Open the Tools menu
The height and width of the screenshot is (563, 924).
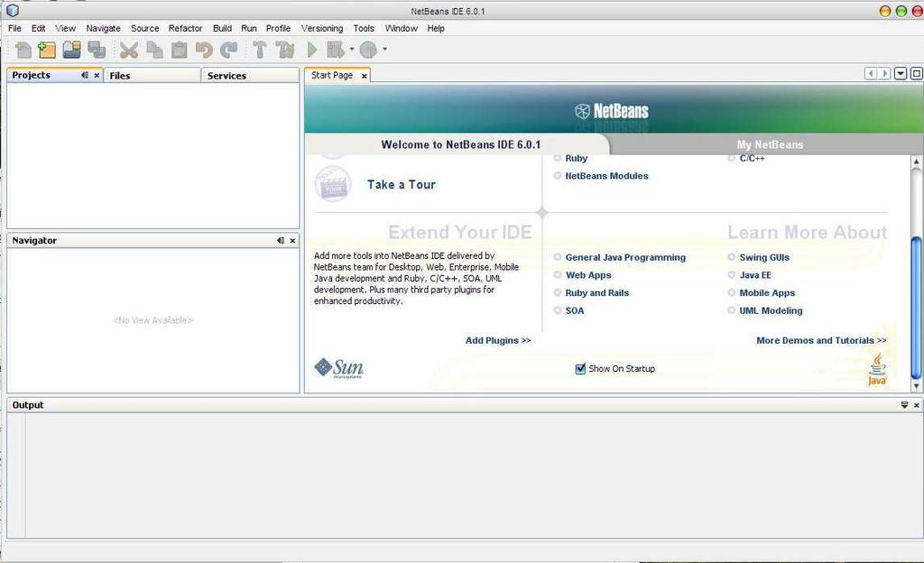(x=364, y=28)
